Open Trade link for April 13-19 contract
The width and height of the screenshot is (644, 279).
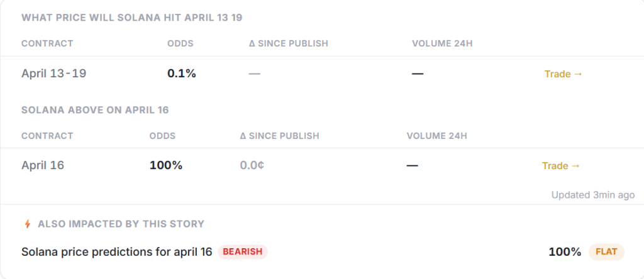pos(563,74)
